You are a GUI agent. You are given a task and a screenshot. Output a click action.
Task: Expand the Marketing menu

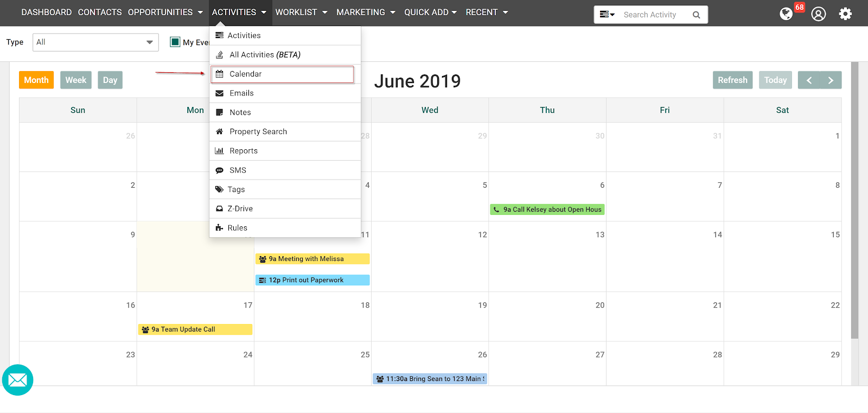[x=366, y=12]
